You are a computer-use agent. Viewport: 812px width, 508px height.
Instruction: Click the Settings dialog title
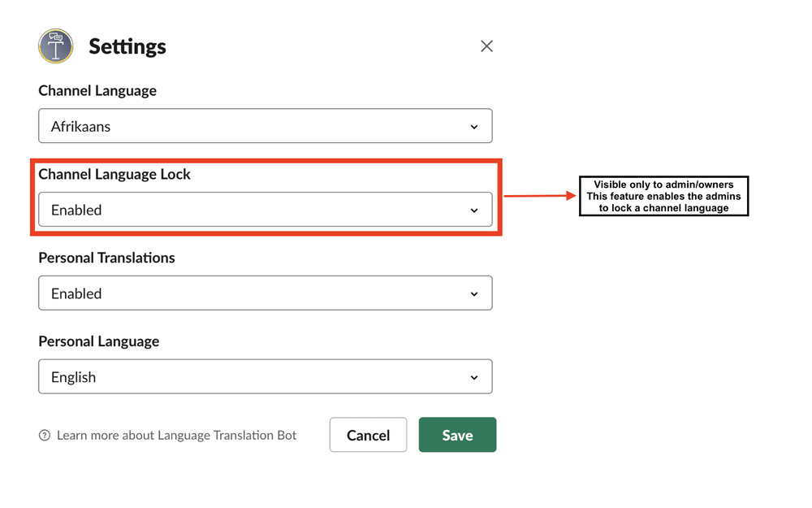pos(127,46)
